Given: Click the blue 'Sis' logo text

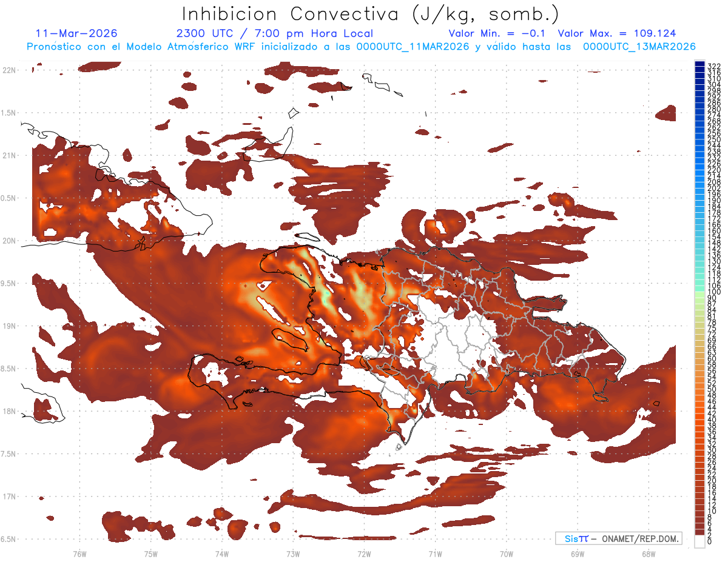Looking at the screenshot, I should click(571, 538).
